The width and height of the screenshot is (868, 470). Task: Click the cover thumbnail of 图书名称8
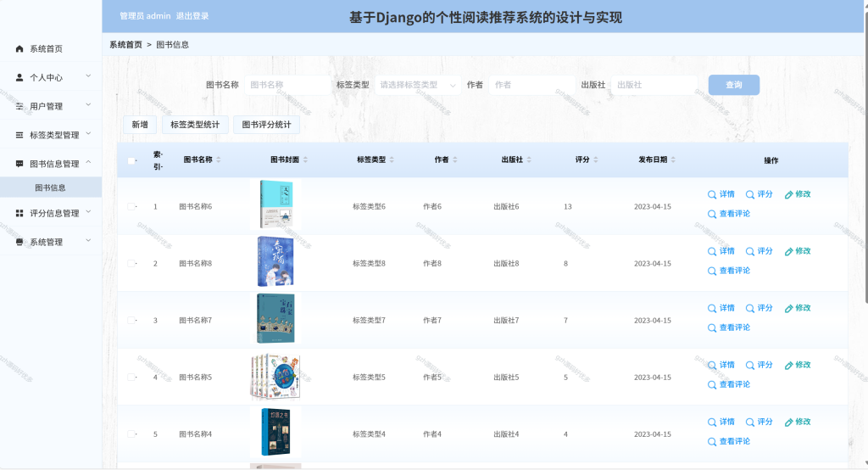pyautogui.click(x=275, y=261)
